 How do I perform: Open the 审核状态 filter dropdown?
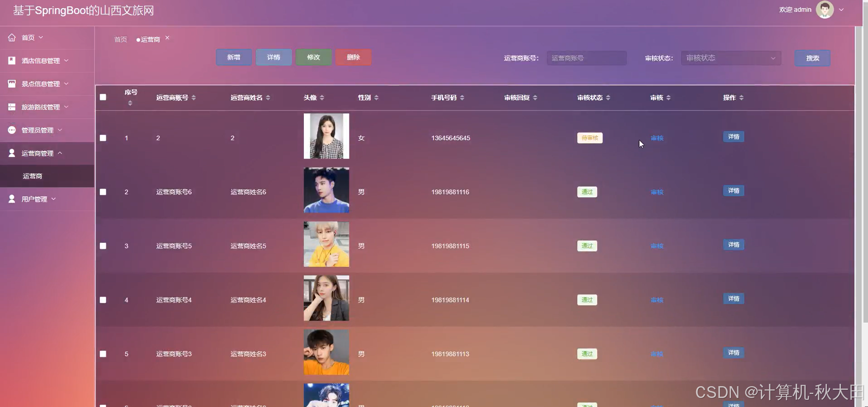point(731,58)
